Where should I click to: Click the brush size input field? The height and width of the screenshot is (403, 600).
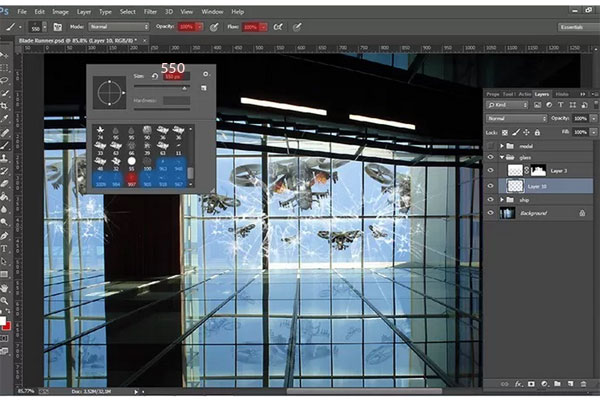pyautogui.click(x=176, y=77)
